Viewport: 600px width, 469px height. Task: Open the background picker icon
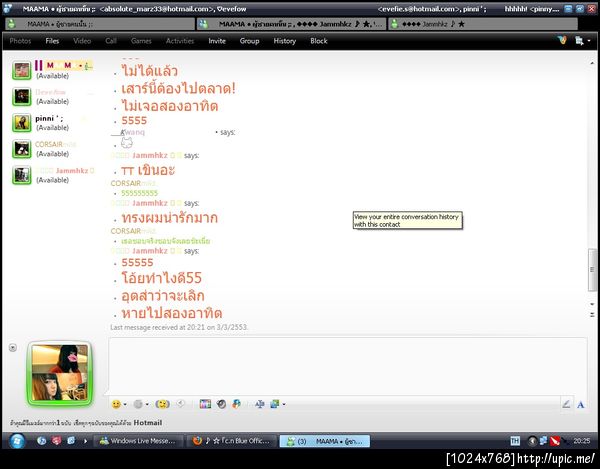click(275, 404)
